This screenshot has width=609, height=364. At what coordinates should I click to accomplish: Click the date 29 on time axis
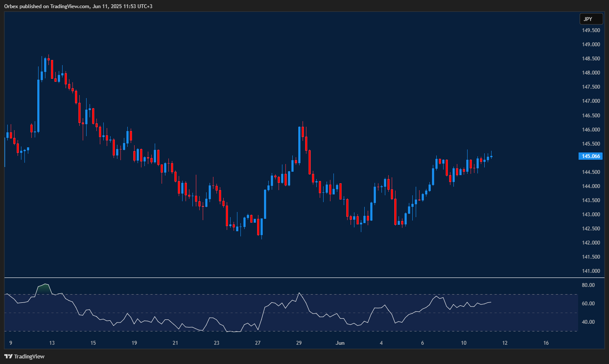(298, 343)
